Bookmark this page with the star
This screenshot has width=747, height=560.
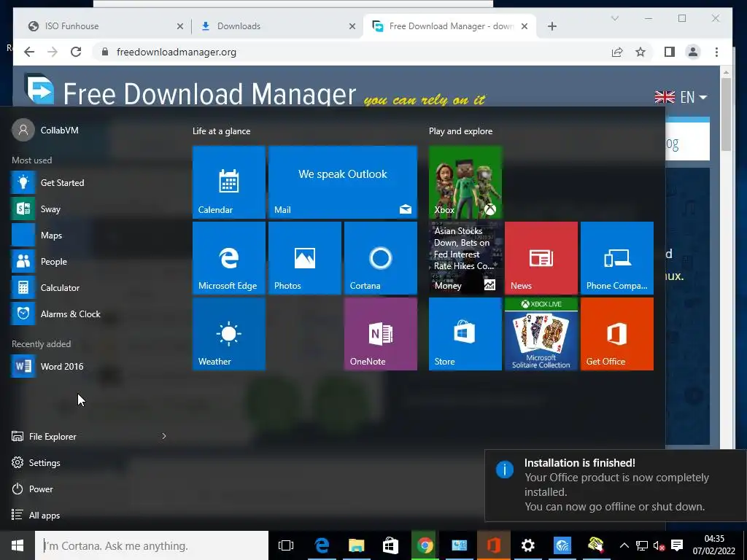click(x=640, y=52)
